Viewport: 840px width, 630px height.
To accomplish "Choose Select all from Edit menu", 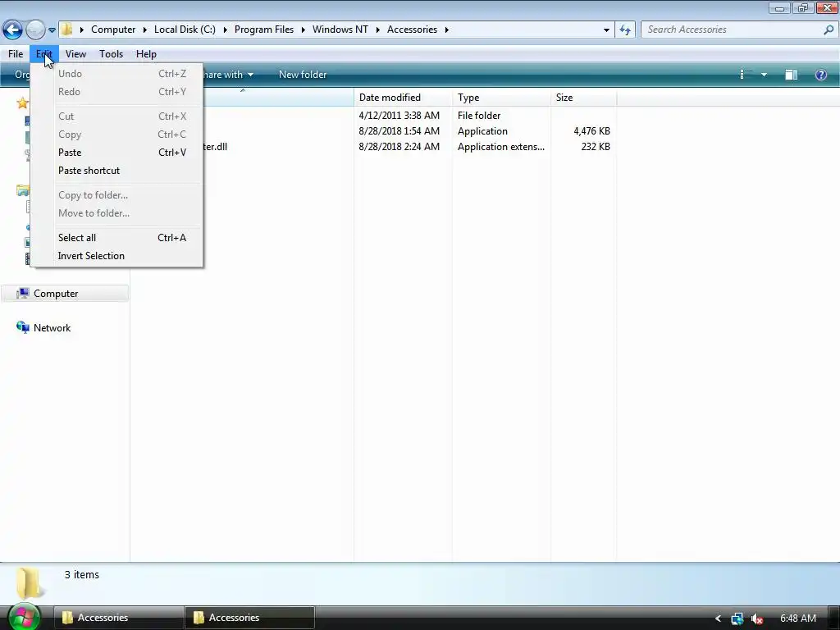I will [x=116, y=238].
